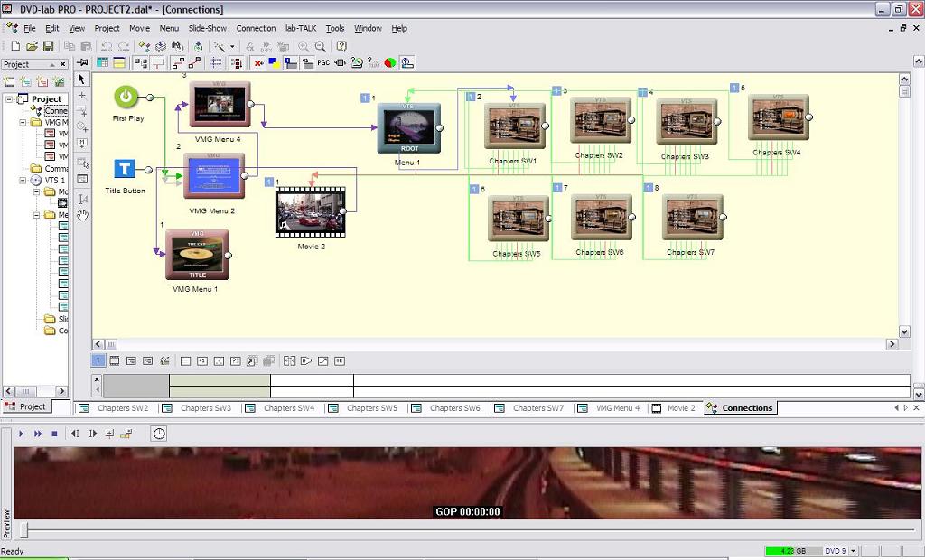Collapse the Project root tree node

(9, 99)
